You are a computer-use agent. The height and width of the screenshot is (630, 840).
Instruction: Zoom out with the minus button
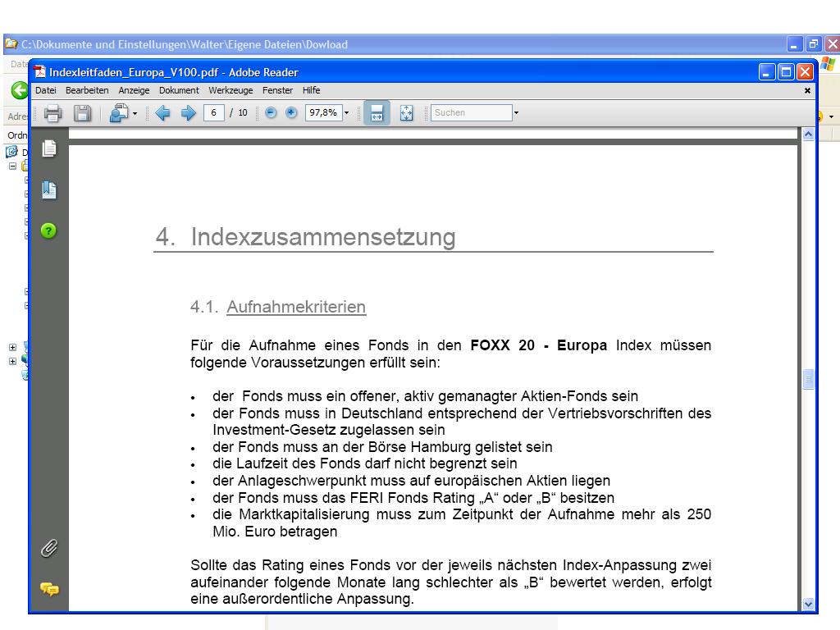(271, 112)
